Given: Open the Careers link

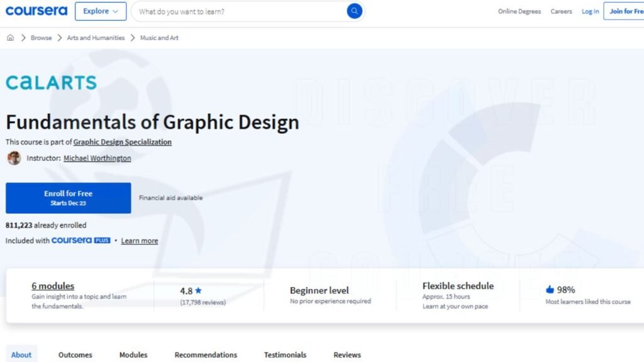Looking at the screenshot, I should (x=561, y=11).
